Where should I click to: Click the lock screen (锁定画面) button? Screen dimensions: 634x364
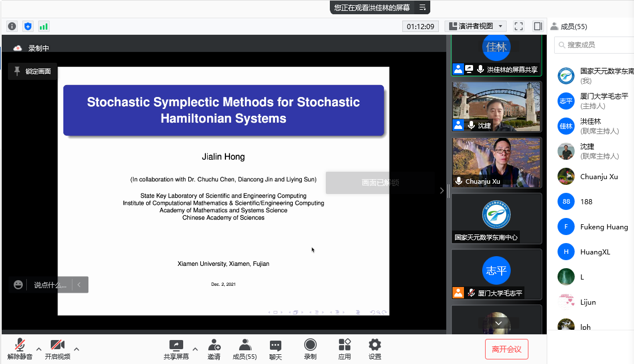tap(33, 71)
